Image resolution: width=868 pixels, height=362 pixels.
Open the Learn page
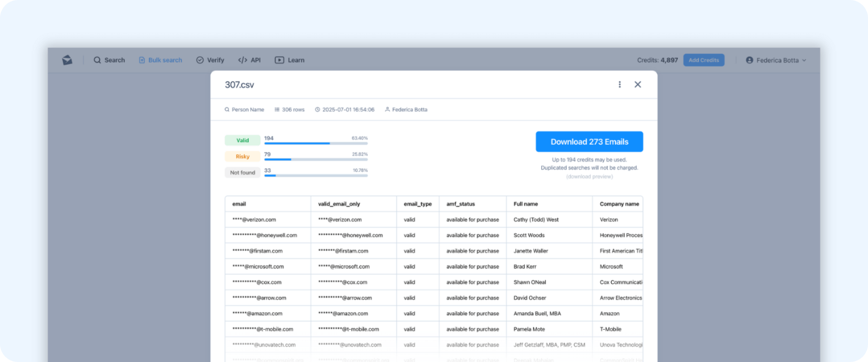point(290,60)
